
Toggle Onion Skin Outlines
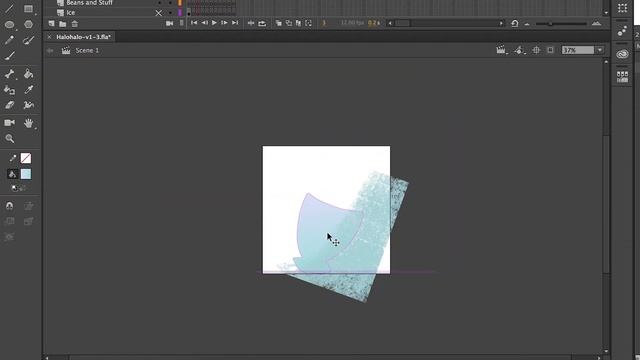(289, 23)
